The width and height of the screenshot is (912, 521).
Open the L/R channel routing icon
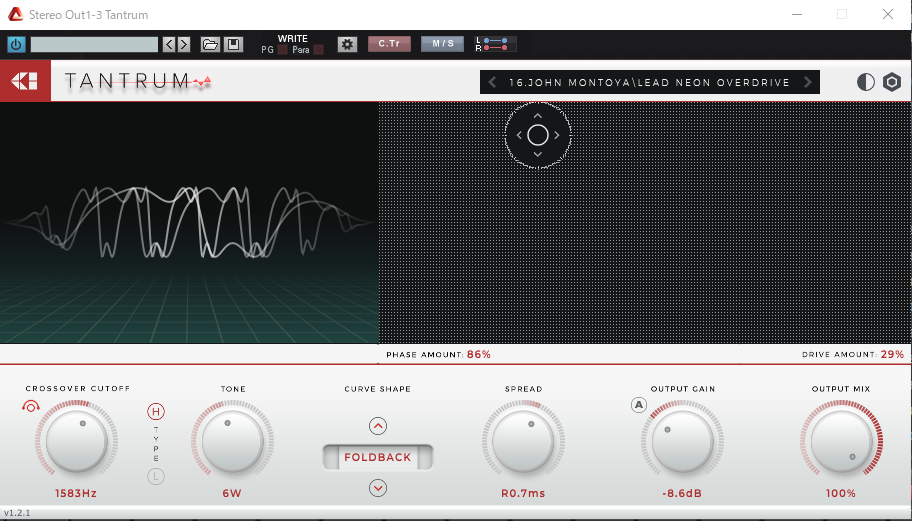496,44
